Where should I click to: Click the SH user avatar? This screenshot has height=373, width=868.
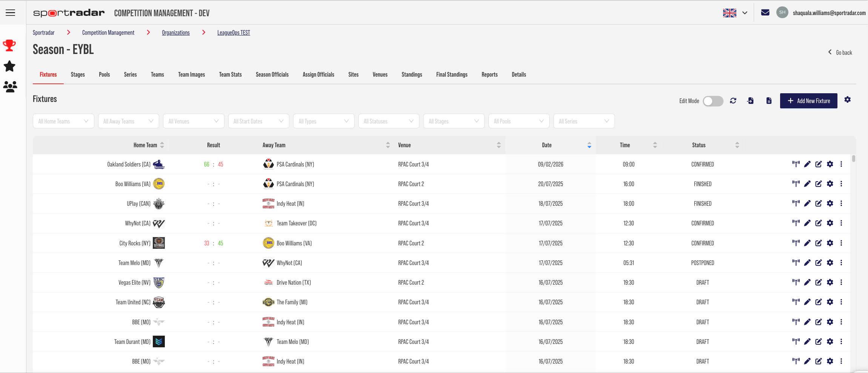pyautogui.click(x=782, y=12)
